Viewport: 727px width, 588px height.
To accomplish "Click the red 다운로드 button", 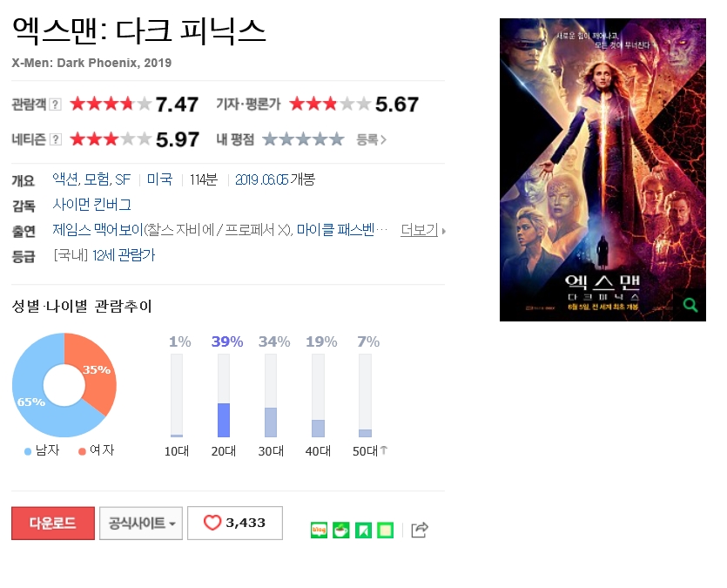I will click(53, 523).
